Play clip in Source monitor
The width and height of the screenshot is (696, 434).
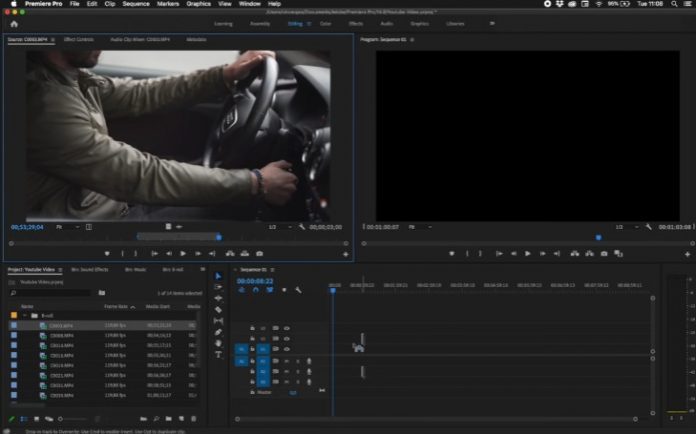coord(183,253)
